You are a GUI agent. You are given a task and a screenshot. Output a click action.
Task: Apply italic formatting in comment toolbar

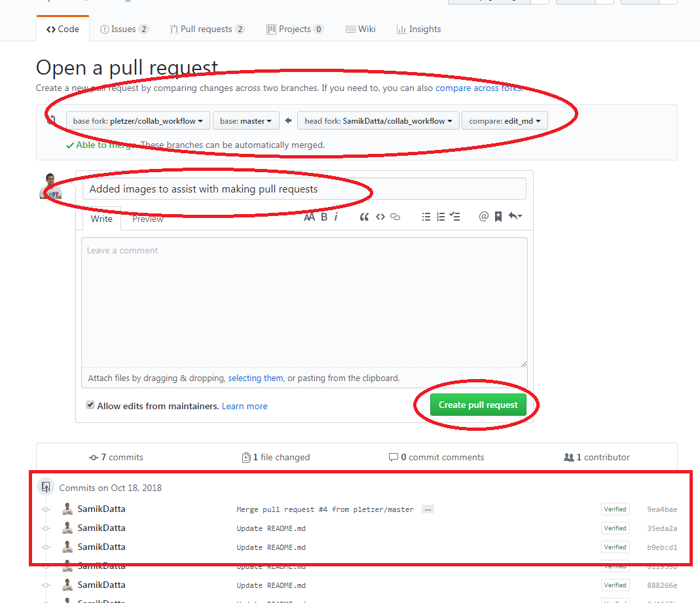pyautogui.click(x=336, y=217)
